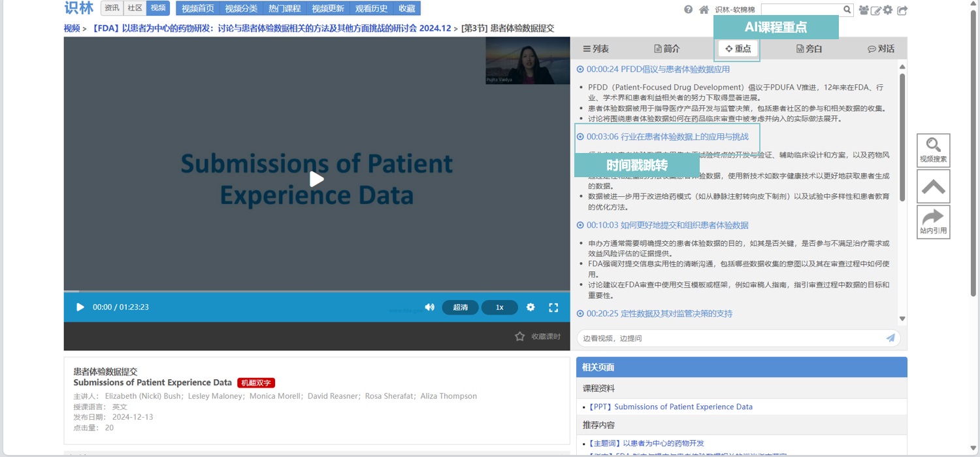Toggle the 收藏课时 star favorite
This screenshot has width=980, height=457.
(x=520, y=336)
